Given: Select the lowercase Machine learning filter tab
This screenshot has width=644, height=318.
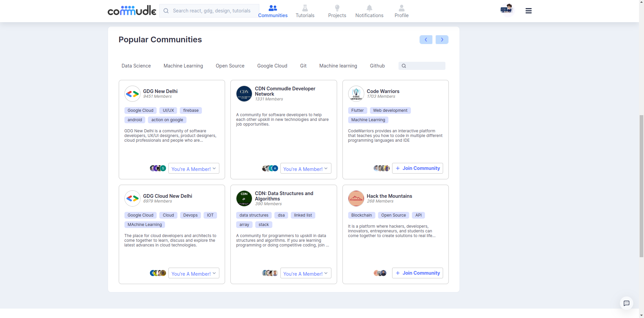Looking at the screenshot, I should [x=338, y=66].
